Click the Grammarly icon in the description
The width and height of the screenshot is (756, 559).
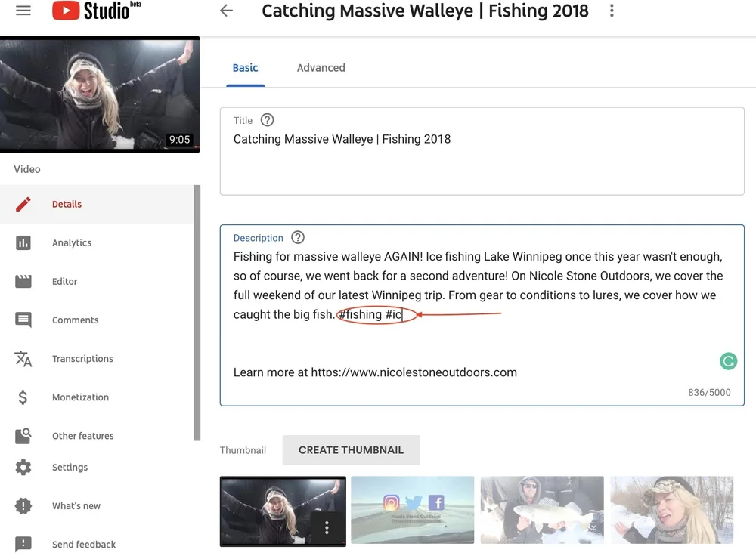[x=728, y=361]
